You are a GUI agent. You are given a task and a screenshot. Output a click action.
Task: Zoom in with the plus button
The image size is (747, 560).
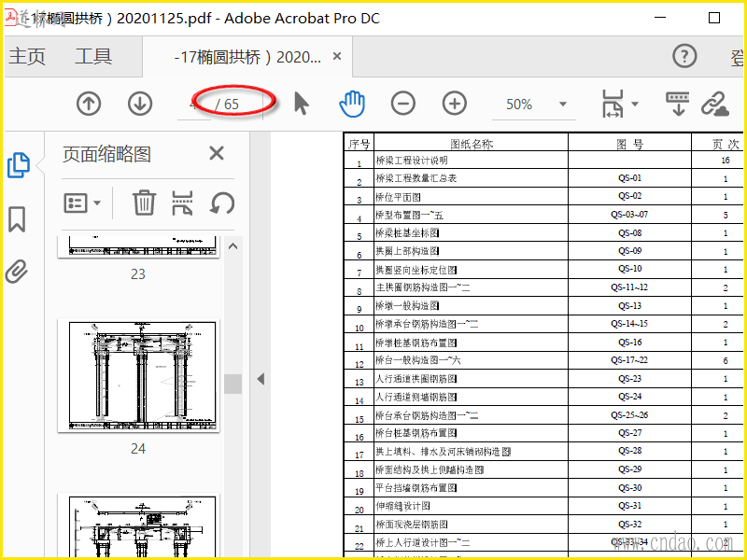coord(455,104)
